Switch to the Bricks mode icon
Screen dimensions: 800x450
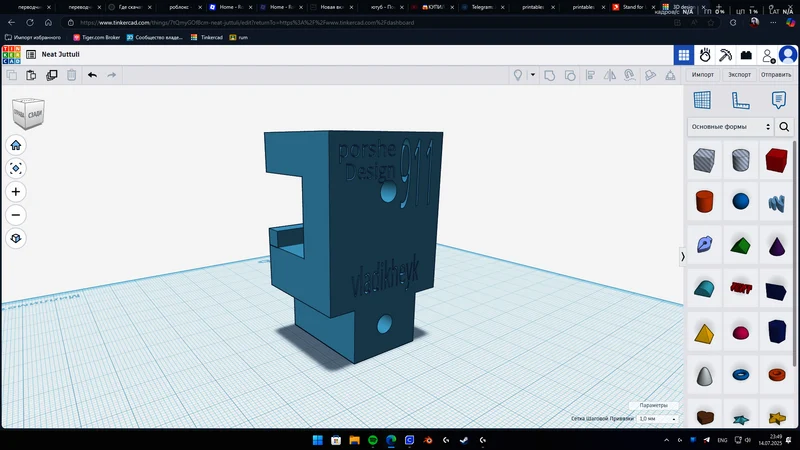click(746, 55)
